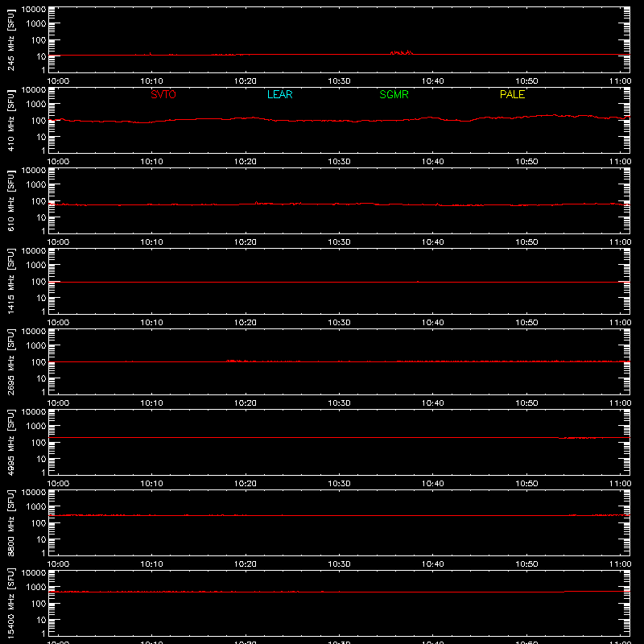Select the 1415 MHz [SFU] axis label

(11, 281)
